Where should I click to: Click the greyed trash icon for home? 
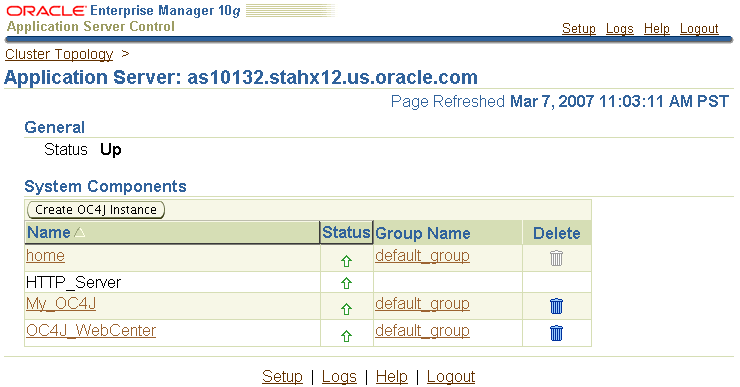(x=556, y=258)
